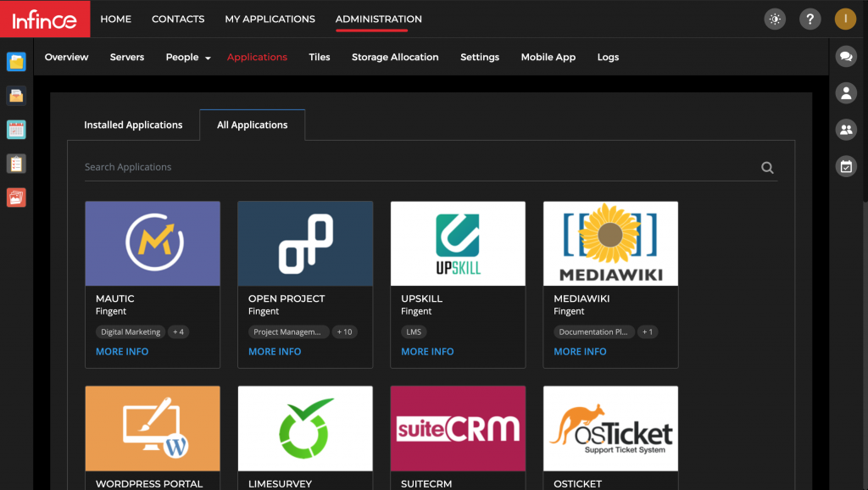868x490 pixels.
Task: Open the Overview section
Action: 66,57
